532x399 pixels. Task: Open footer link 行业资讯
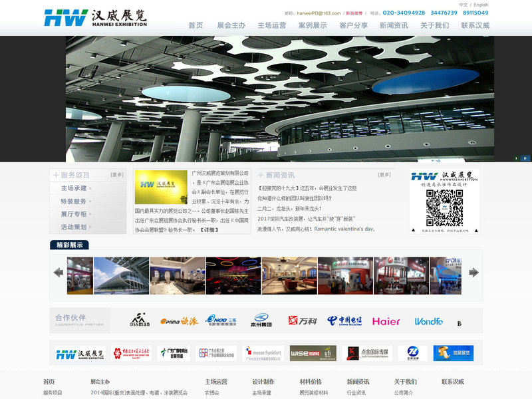(x=356, y=392)
